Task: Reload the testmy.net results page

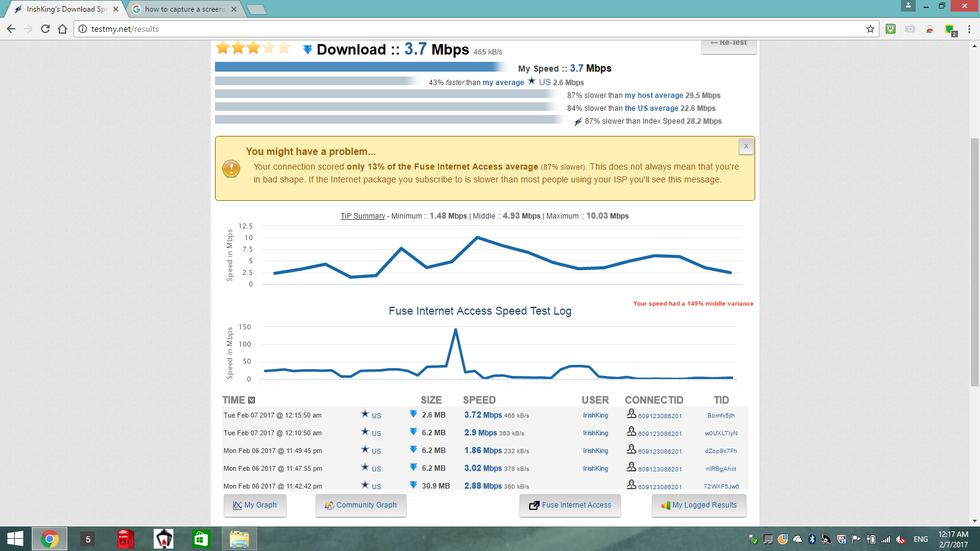Action: [45, 29]
